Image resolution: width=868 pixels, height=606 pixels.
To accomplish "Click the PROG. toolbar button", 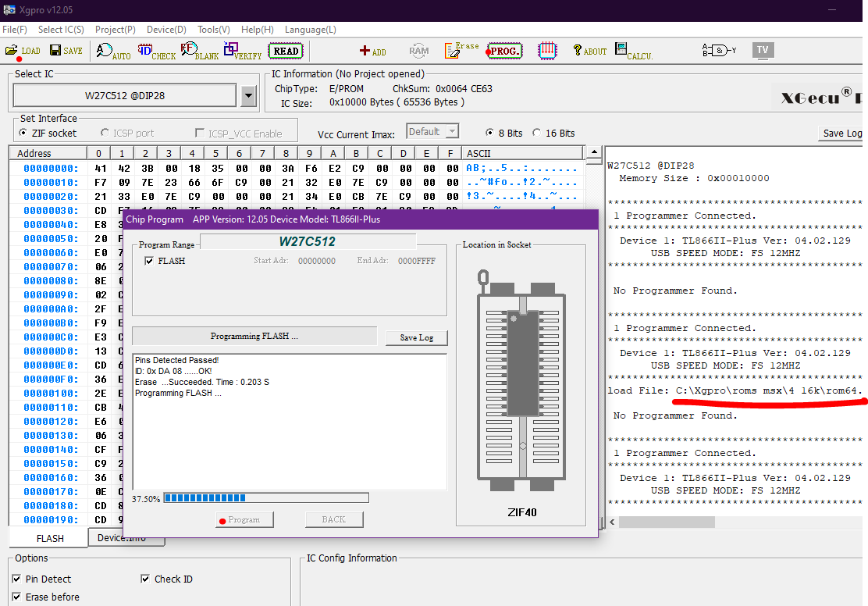I will [504, 51].
